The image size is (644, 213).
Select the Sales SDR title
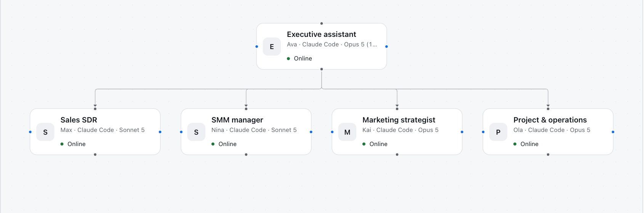pos(79,120)
